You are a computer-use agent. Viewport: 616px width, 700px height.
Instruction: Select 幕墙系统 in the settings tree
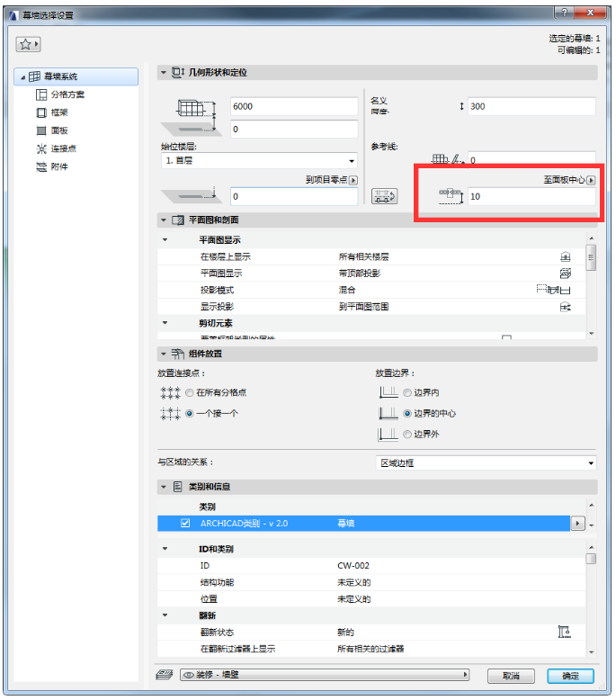pos(76,76)
